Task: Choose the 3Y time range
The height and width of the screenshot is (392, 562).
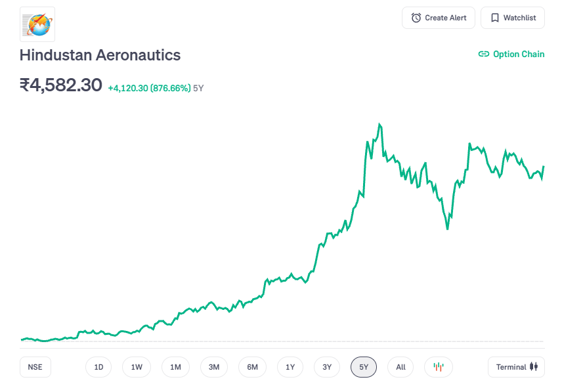Action: (327, 367)
